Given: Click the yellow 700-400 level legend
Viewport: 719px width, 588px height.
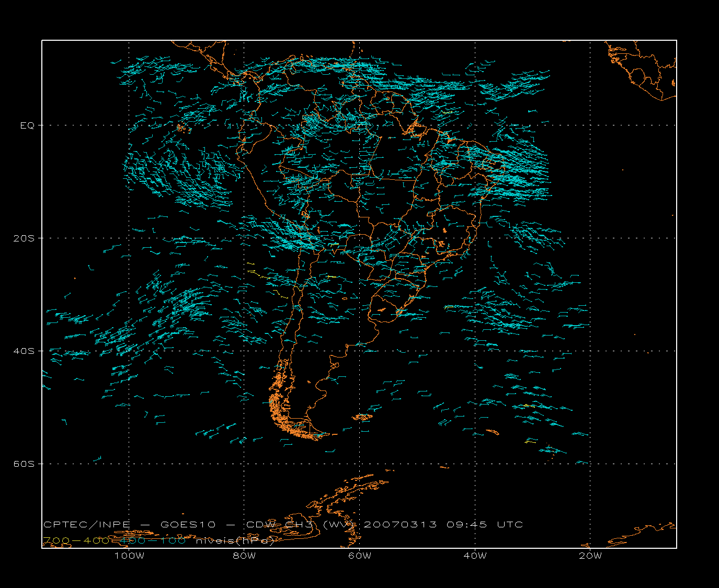Looking at the screenshot, I should (76, 541).
